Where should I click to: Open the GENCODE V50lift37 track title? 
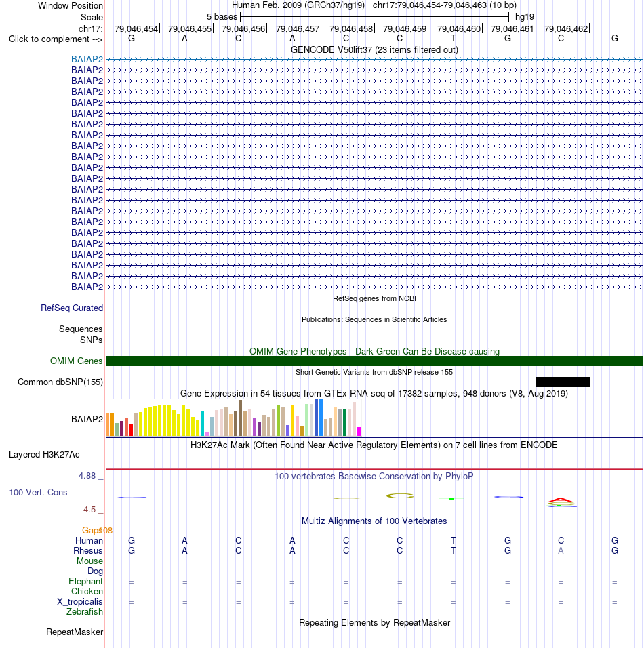pyautogui.click(x=374, y=50)
